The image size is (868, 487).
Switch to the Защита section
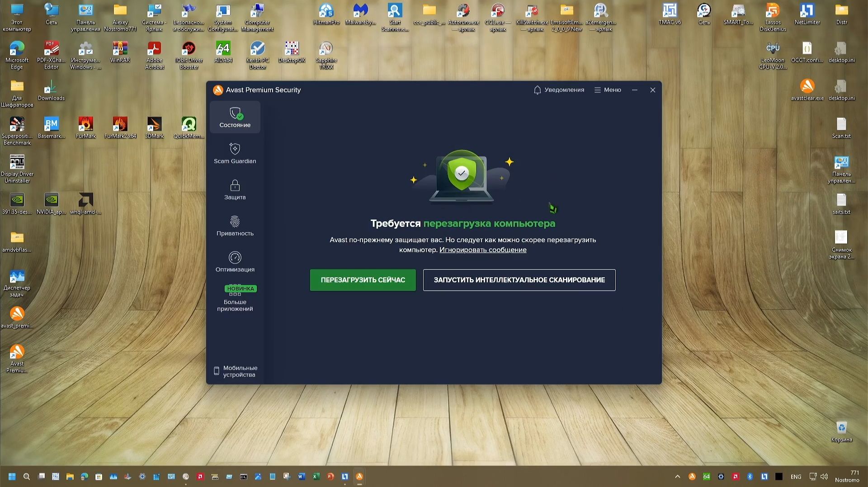point(235,189)
